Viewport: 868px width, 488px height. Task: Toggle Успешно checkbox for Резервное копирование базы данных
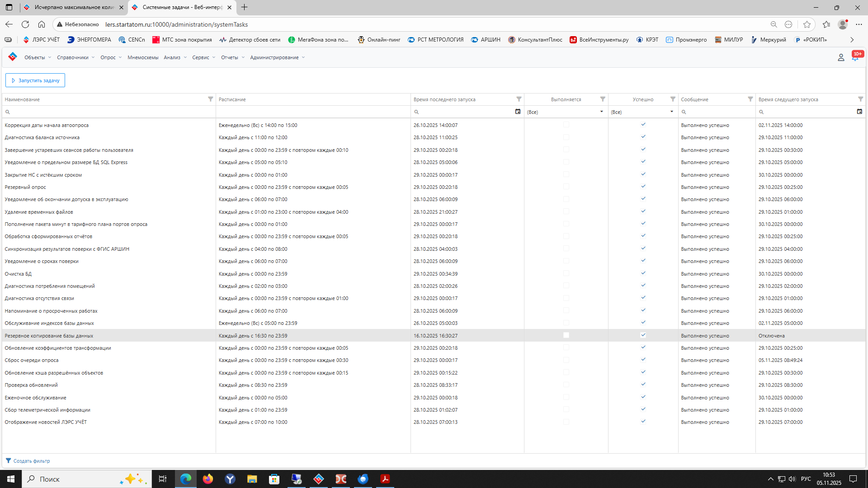[643, 335]
